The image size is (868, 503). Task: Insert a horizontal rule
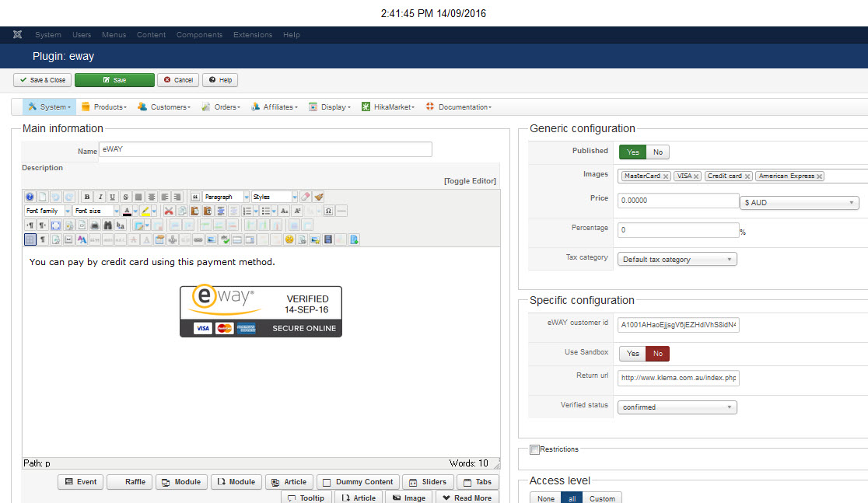pos(341,211)
